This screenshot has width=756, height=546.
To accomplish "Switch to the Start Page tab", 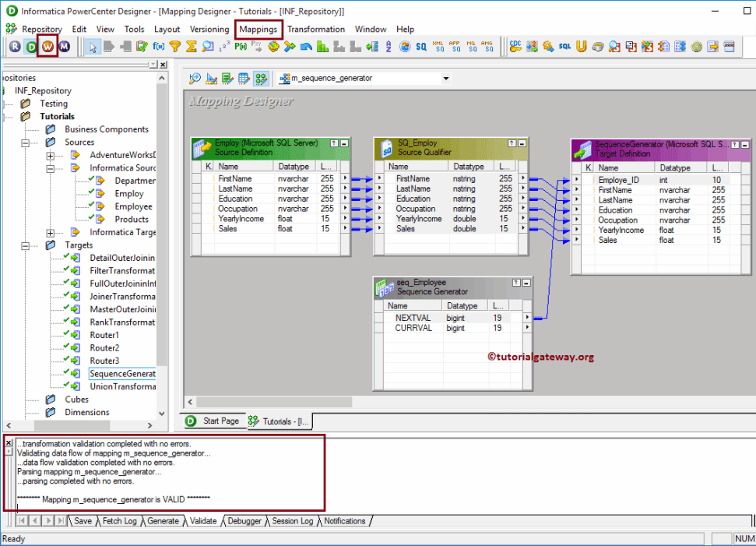I will (x=220, y=420).
